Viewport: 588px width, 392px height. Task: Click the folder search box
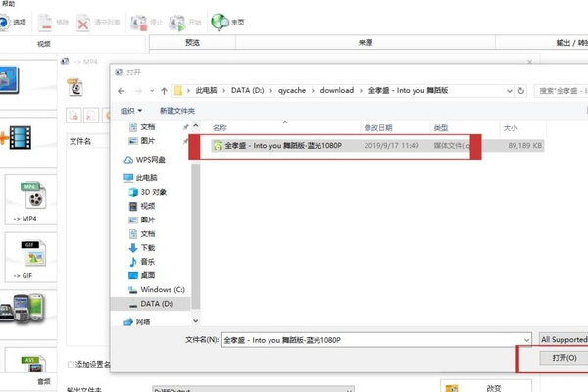coord(562,91)
